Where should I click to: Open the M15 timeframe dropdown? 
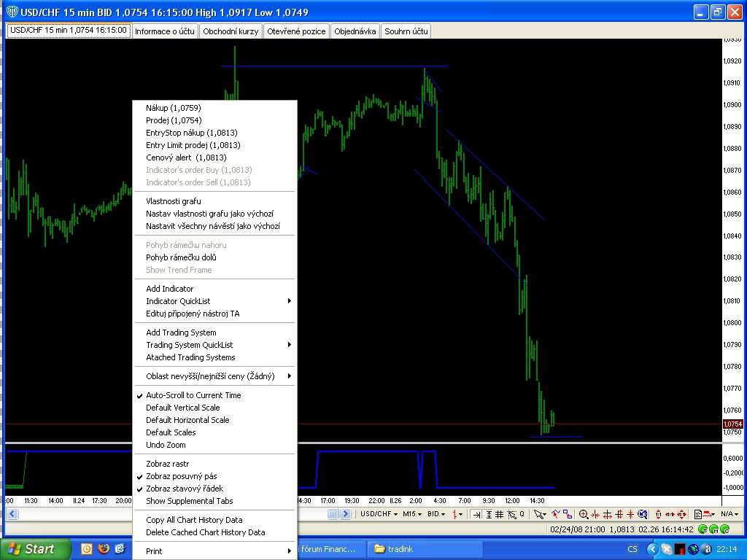[412, 514]
